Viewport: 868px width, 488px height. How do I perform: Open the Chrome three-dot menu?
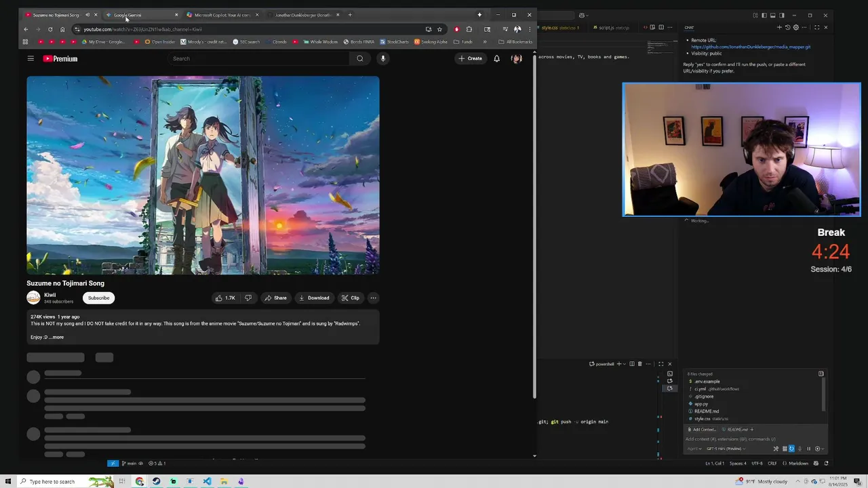[x=530, y=29]
